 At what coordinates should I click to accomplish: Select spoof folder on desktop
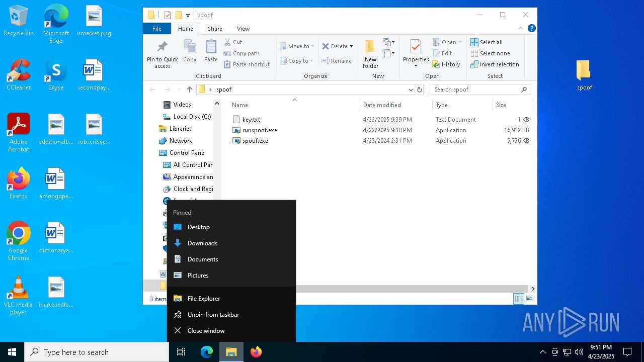(x=584, y=75)
